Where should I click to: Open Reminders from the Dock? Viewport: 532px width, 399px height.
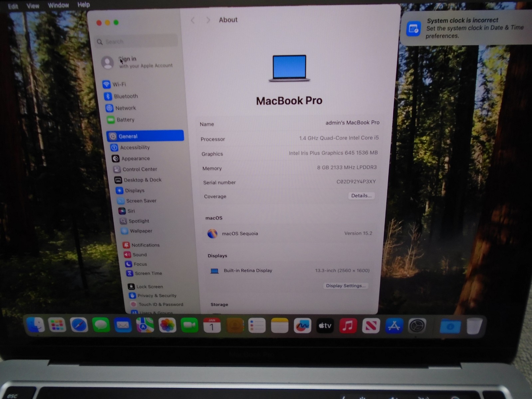pos(257,326)
